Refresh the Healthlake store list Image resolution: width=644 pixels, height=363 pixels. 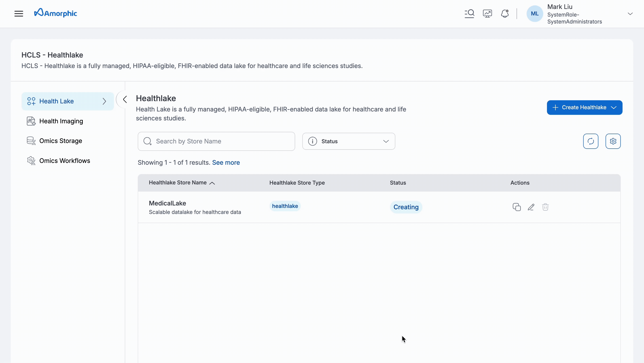pos(591,141)
